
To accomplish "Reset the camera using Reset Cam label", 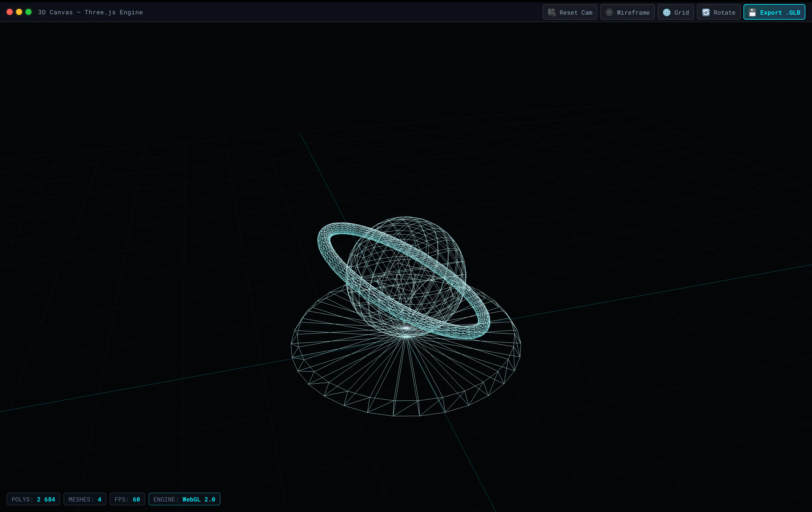I will point(576,12).
